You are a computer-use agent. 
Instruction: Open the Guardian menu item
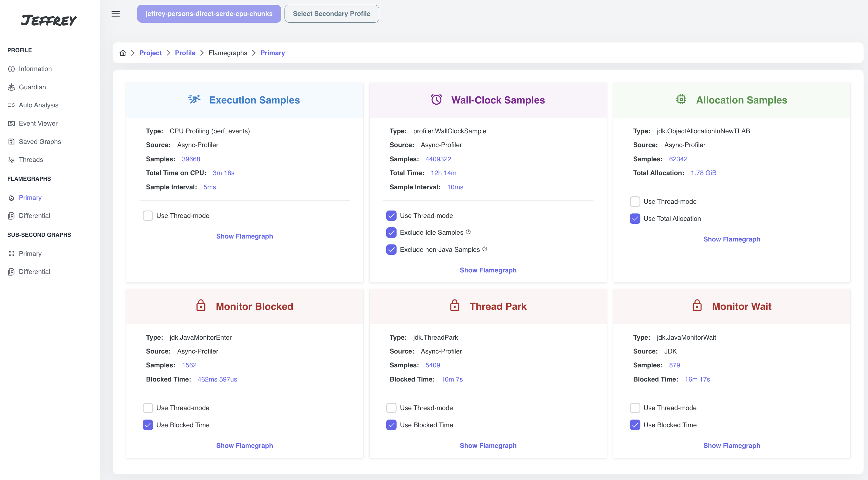32,87
